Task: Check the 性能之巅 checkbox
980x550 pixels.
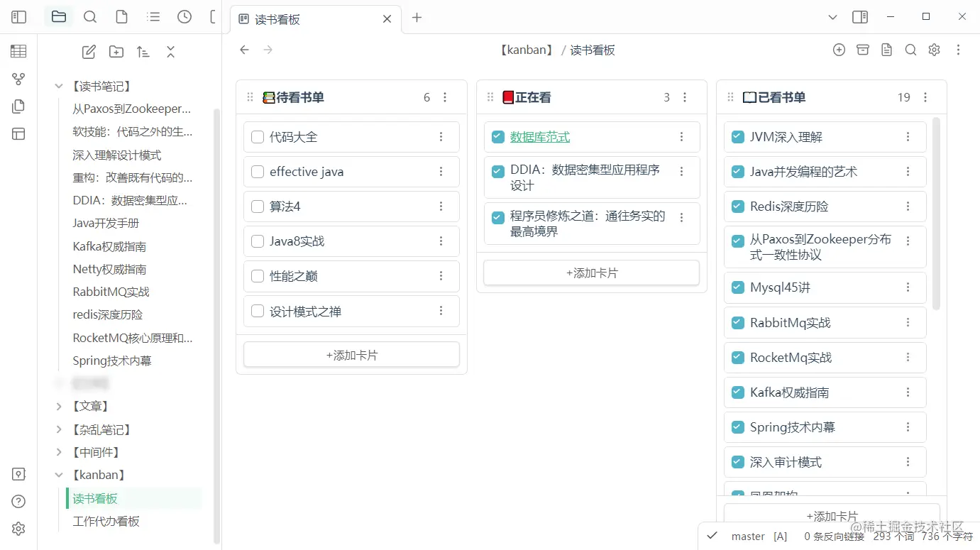Action: [x=258, y=276]
